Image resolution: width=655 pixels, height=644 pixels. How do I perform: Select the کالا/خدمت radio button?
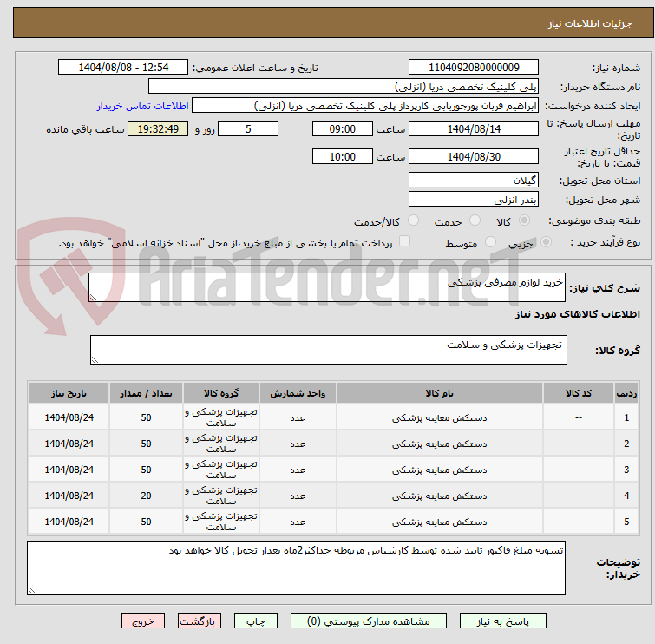coord(413,220)
